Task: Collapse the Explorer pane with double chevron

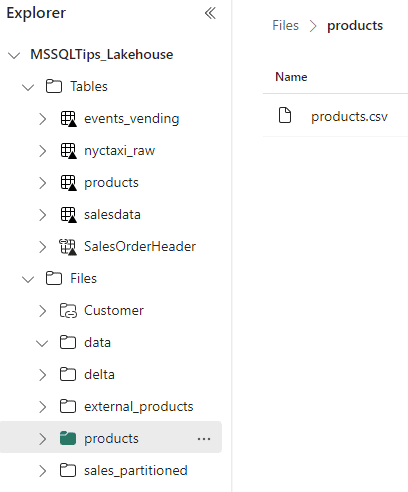Action: [x=210, y=13]
